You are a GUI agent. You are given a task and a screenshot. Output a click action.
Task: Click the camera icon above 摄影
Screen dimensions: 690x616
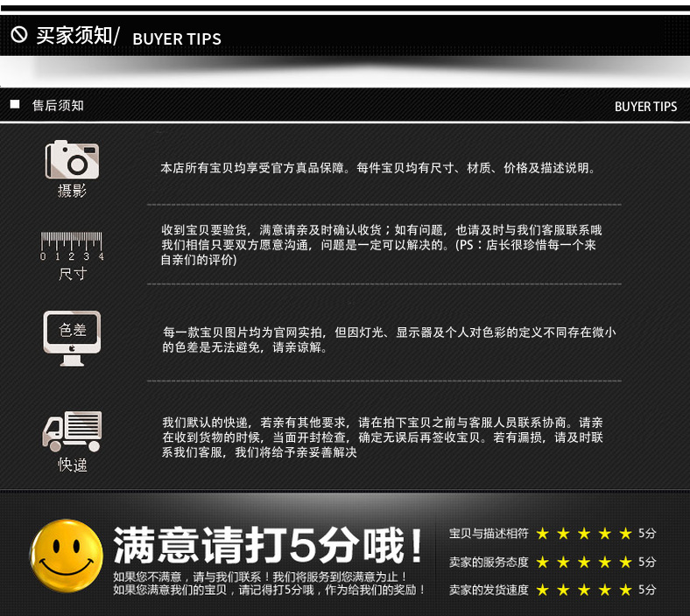coord(72,159)
